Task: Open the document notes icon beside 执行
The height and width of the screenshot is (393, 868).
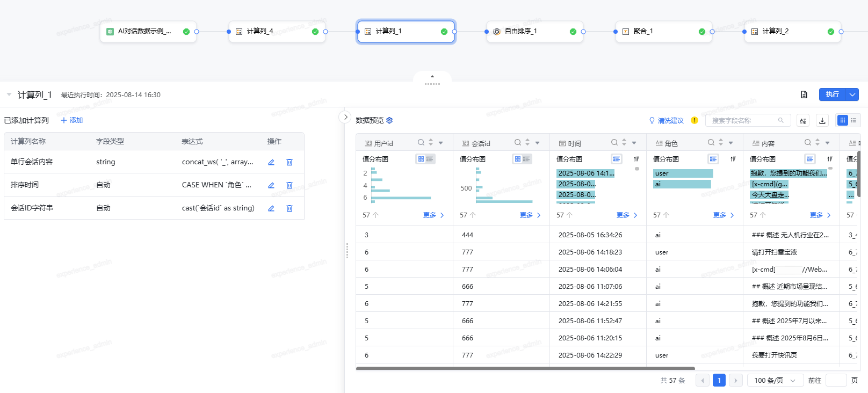Action: click(x=804, y=94)
